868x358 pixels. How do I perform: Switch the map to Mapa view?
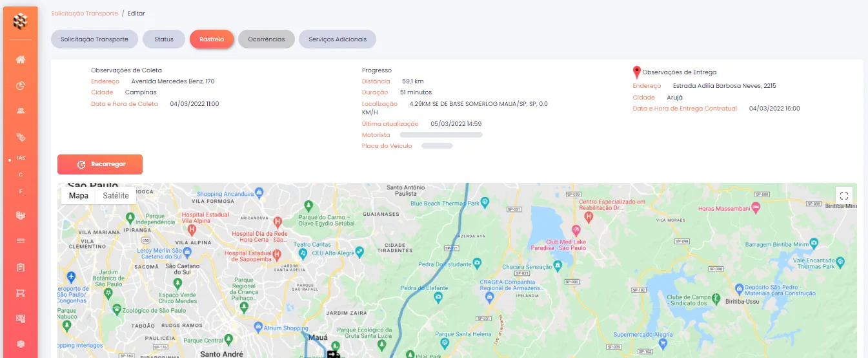coord(79,196)
